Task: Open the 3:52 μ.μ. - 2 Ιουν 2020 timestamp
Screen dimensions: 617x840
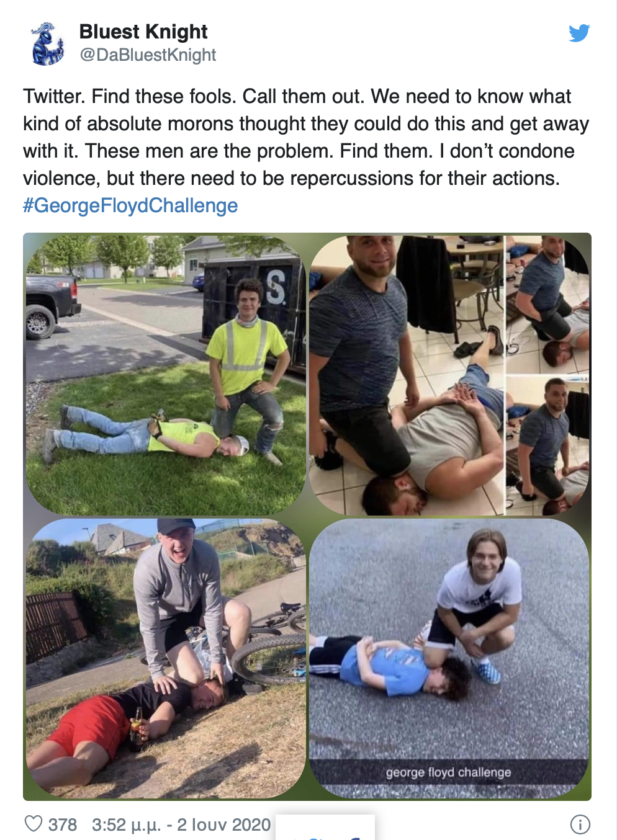Action: coord(181,824)
